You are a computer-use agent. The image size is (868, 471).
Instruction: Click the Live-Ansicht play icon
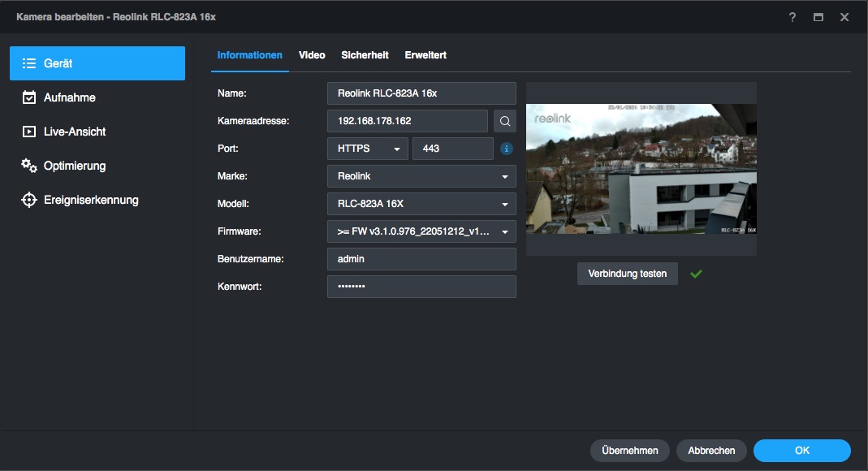(29, 132)
